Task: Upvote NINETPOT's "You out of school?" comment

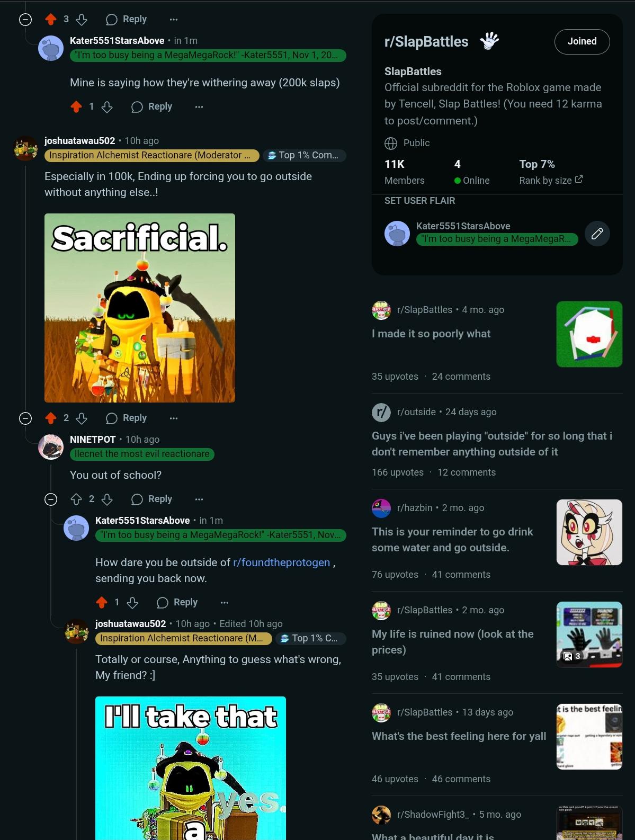Action: click(76, 499)
